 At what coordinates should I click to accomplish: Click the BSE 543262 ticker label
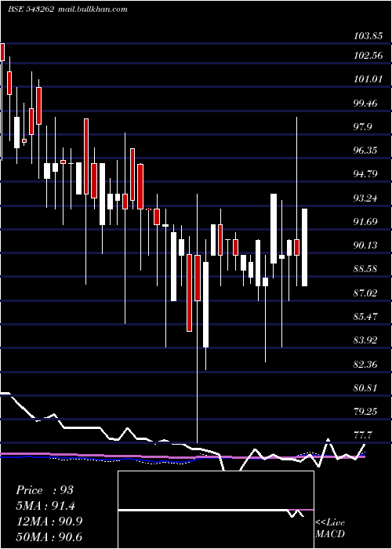click(31, 9)
